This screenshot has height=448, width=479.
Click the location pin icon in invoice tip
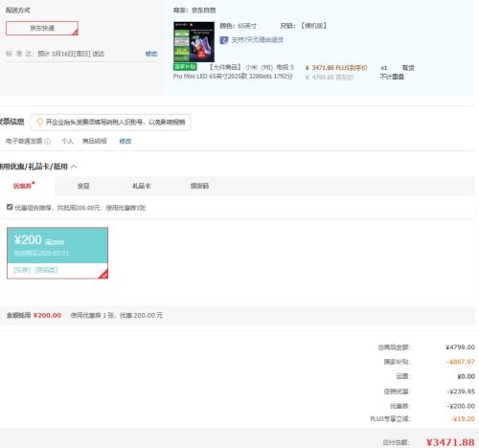click(x=40, y=123)
